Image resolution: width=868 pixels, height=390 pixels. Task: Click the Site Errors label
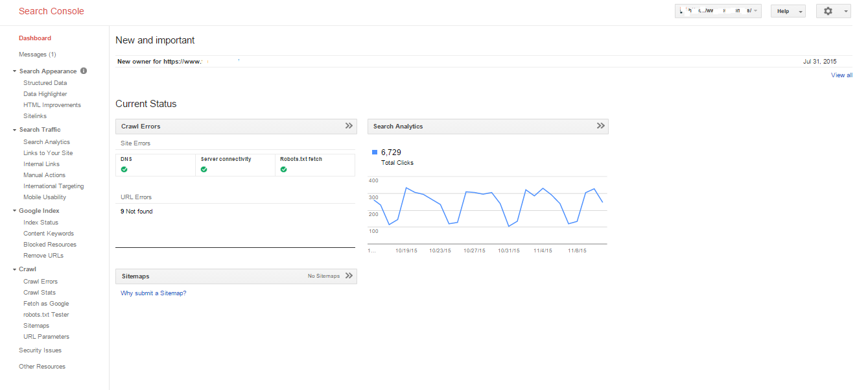click(135, 143)
